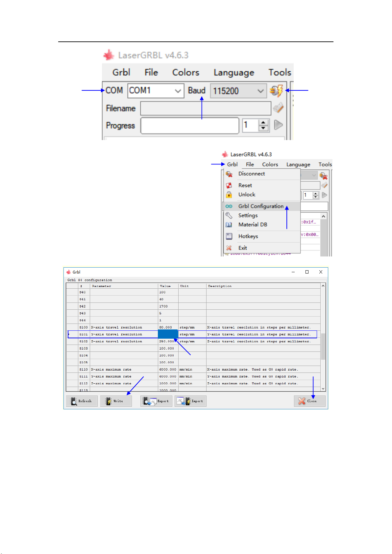Click the play icon behind the open Grbl menu
This screenshot has width=392, height=554.
325,195
